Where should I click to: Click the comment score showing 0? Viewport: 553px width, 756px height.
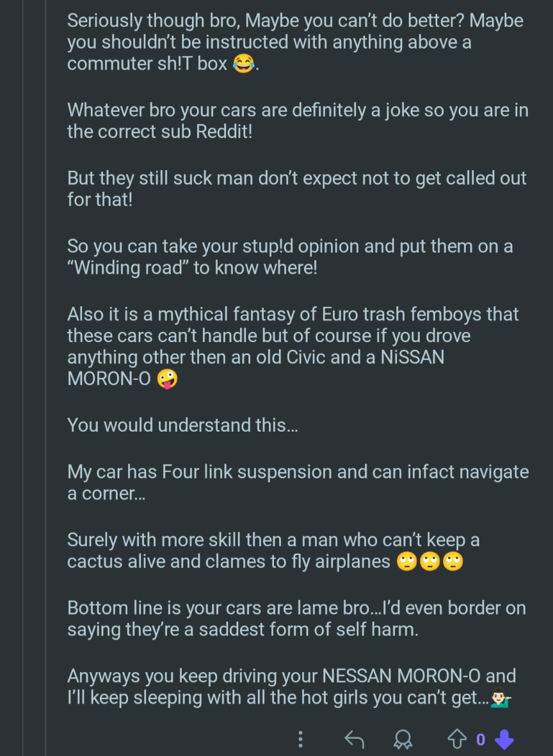[x=480, y=740]
